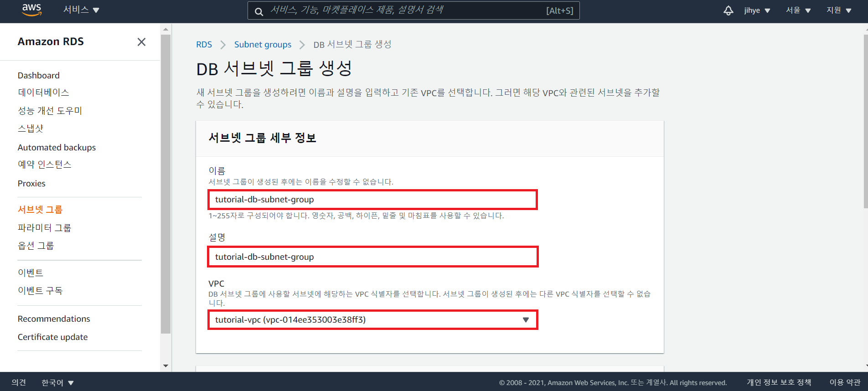Click the Amazon RDS sidebar title

tap(51, 41)
